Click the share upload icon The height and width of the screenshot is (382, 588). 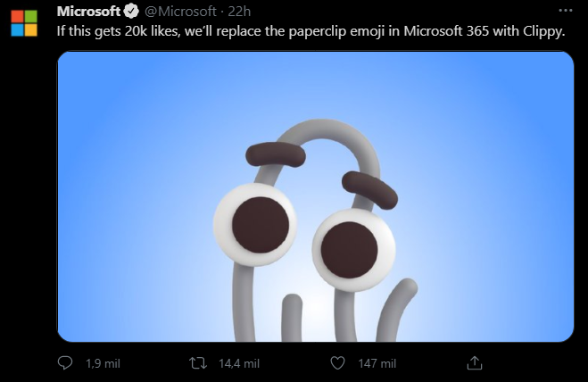pos(475,362)
